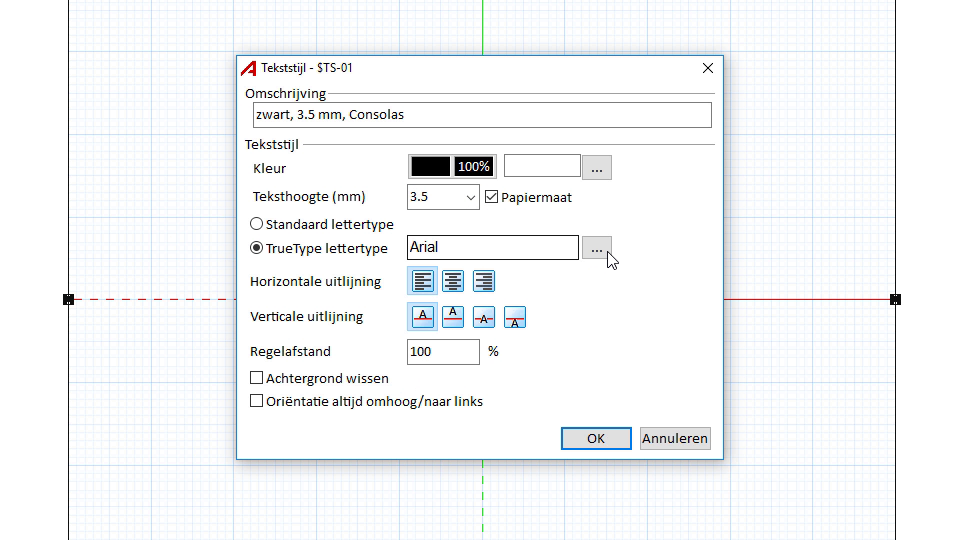
Task: Open font picker via ellipsis next to Arial
Action: click(596, 248)
